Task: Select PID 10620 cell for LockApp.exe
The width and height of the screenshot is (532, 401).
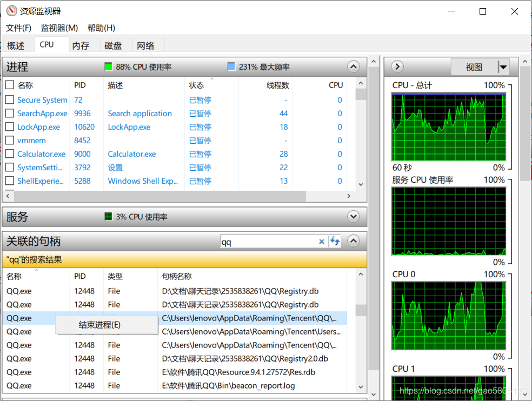Action: click(x=84, y=127)
